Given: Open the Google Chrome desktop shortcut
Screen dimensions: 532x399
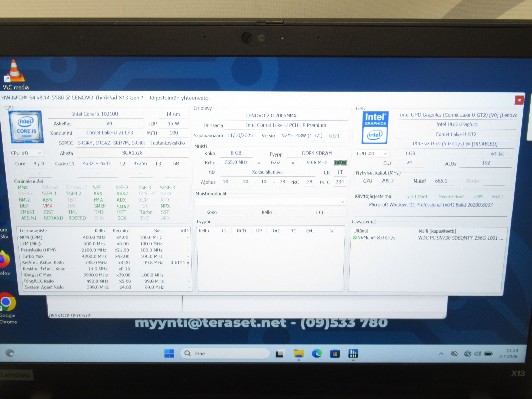Looking at the screenshot, I should coord(8,308).
